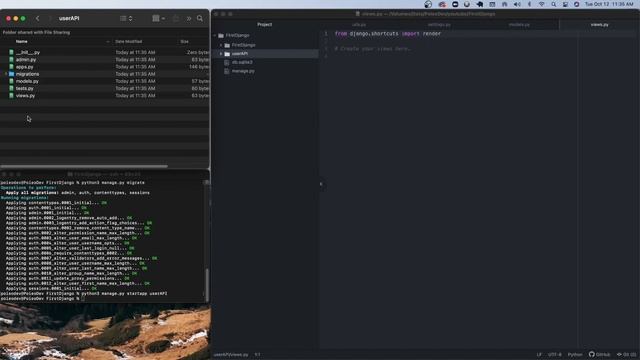Viewport: 640px width, 360px height.
Task: Expand the migrations folder disclosure triangle
Action: click(6, 74)
